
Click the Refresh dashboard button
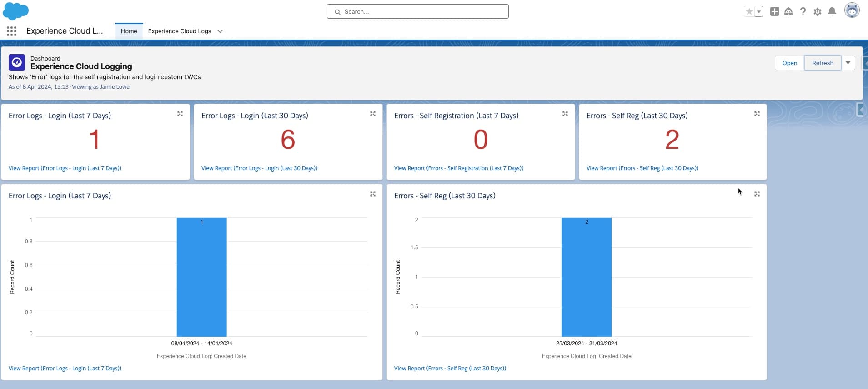[823, 63]
